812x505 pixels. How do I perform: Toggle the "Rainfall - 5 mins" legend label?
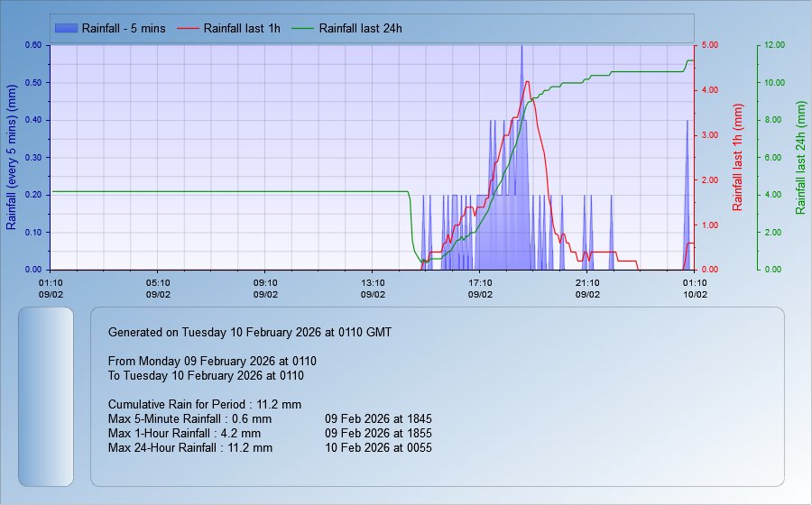tap(124, 29)
